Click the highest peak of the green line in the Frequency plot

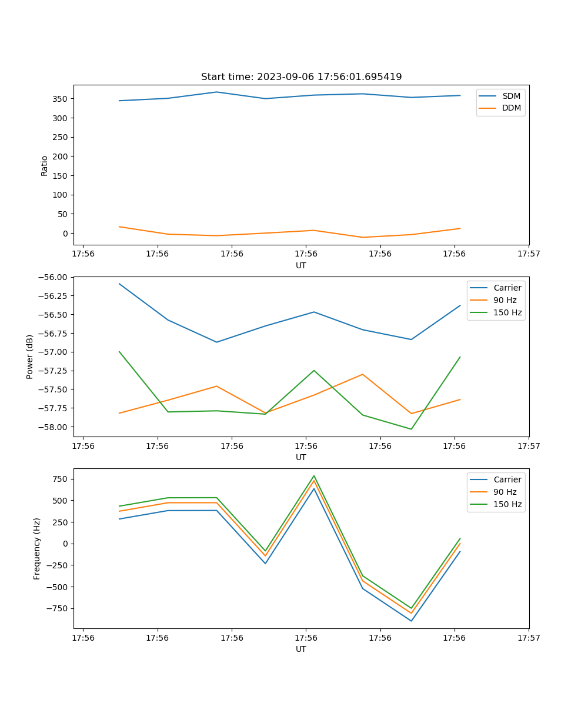coord(314,476)
